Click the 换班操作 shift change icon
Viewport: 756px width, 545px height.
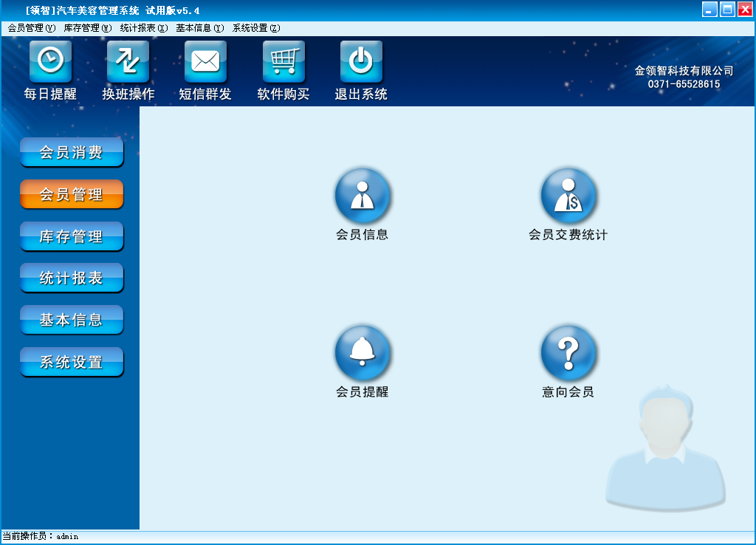click(x=128, y=61)
